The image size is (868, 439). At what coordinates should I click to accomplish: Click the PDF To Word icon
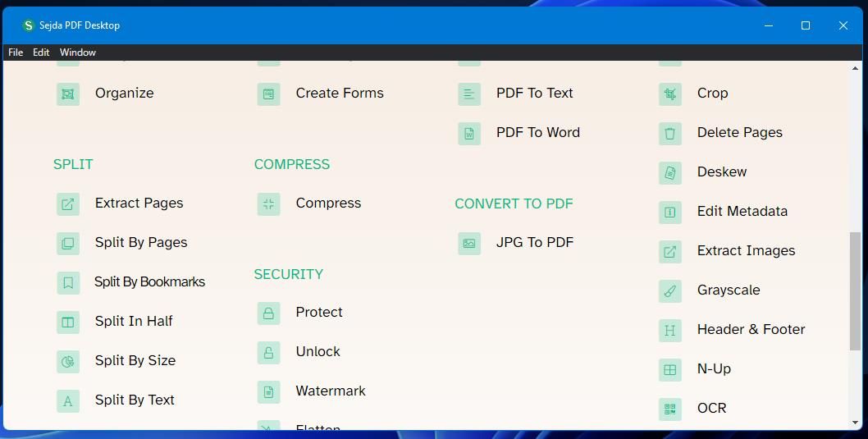[469, 134]
